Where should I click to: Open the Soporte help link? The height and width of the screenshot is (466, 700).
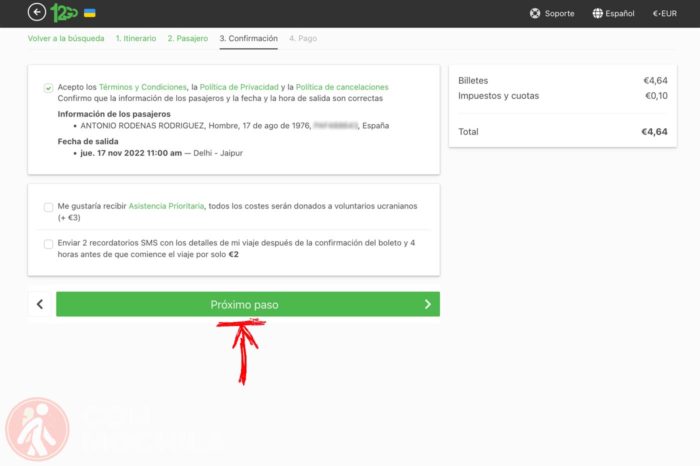pos(559,13)
